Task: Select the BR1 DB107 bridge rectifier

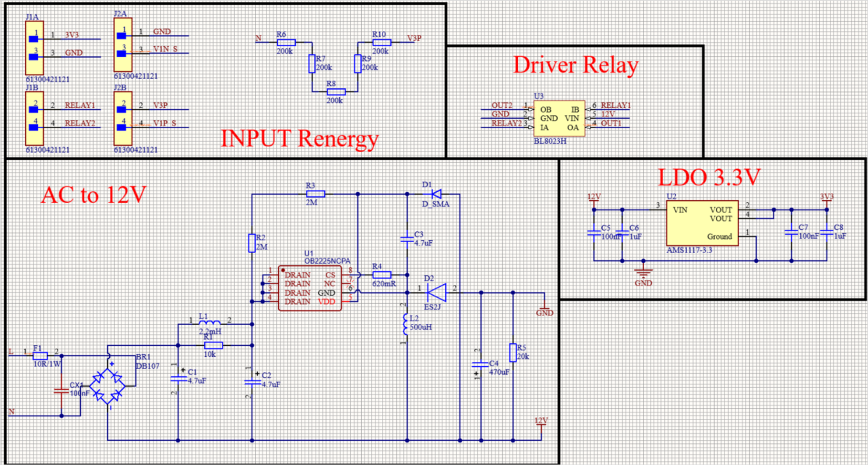Action: (108, 386)
